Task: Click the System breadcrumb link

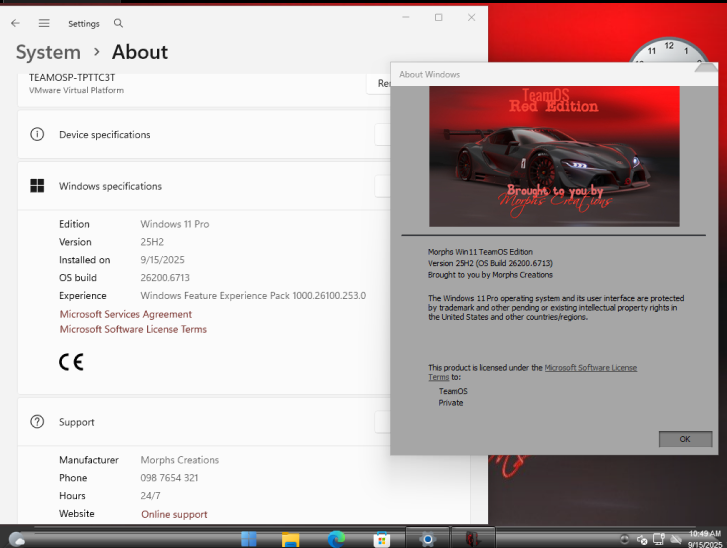Action: click(48, 52)
